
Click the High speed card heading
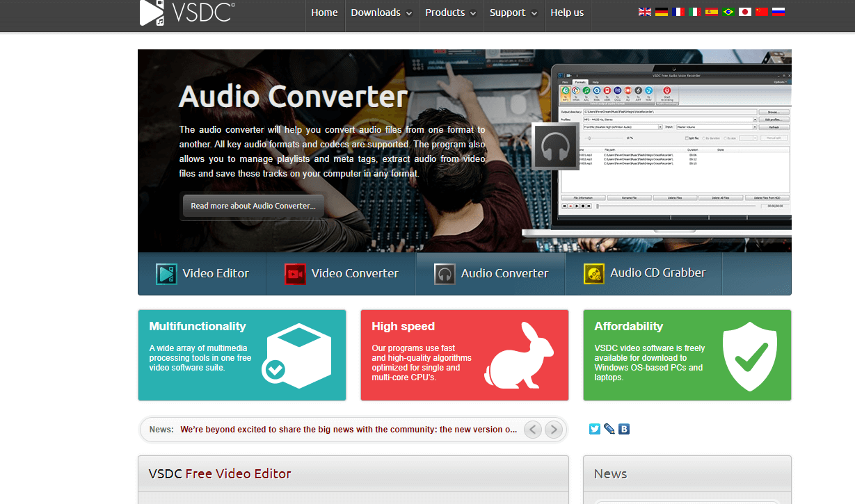(403, 326)
